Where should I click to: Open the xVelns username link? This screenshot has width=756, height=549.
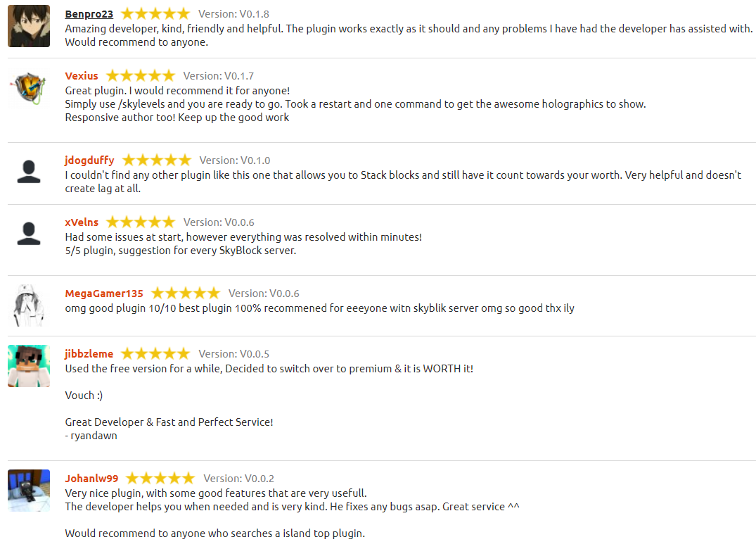82,222
